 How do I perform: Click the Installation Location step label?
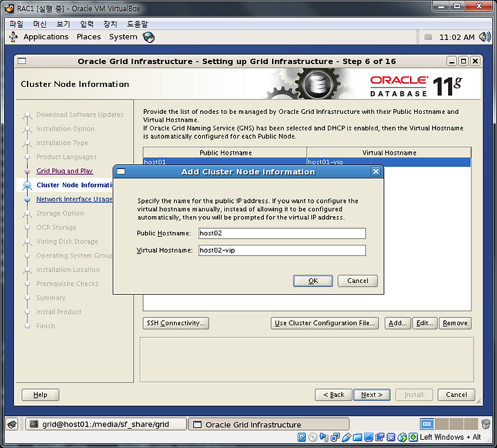coord(68,269)
